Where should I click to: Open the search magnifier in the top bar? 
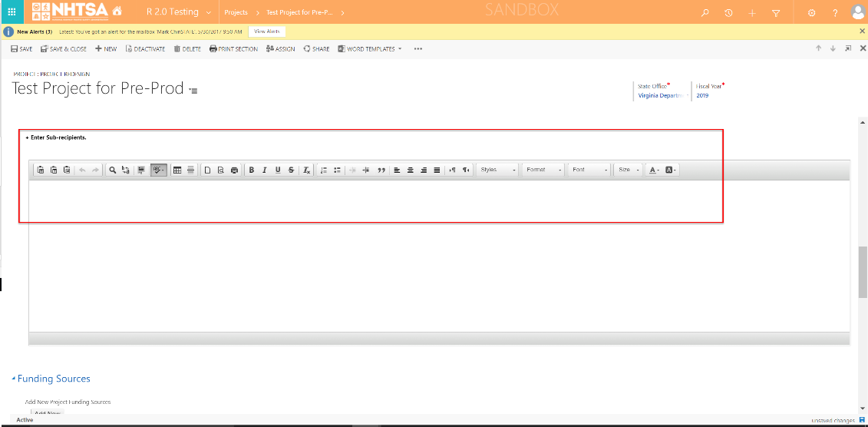pyautogui.click(x=705, y=13)
